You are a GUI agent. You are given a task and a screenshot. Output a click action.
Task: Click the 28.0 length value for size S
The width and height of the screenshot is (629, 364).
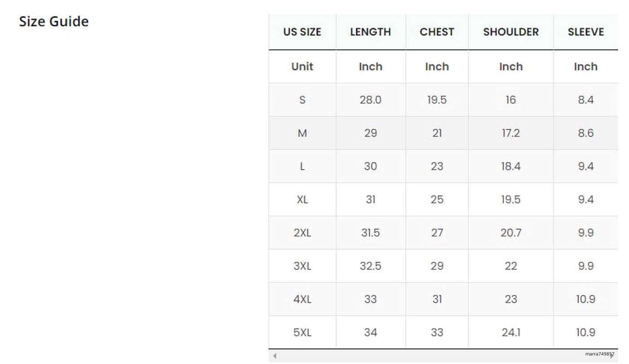[x=370, y=100]
